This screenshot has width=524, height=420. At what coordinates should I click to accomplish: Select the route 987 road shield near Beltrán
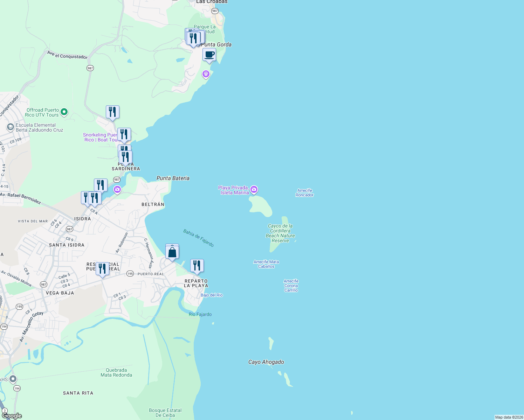[117, 179]
